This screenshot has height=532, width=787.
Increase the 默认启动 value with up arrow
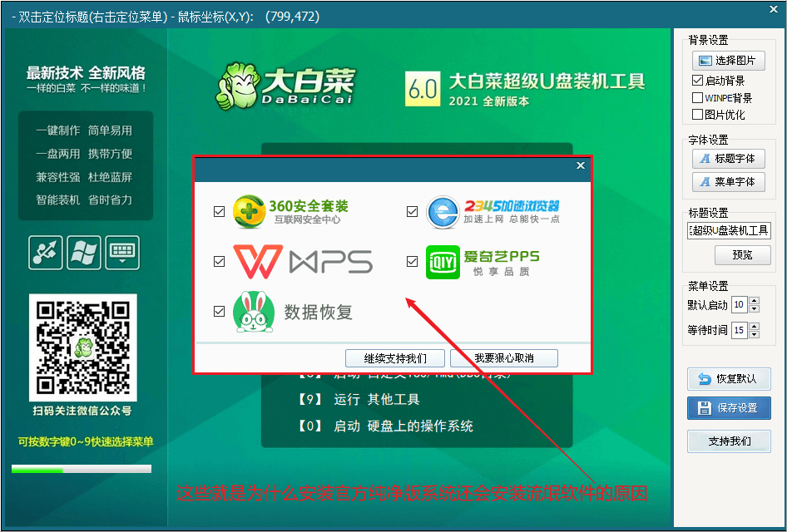click(754, 301)
